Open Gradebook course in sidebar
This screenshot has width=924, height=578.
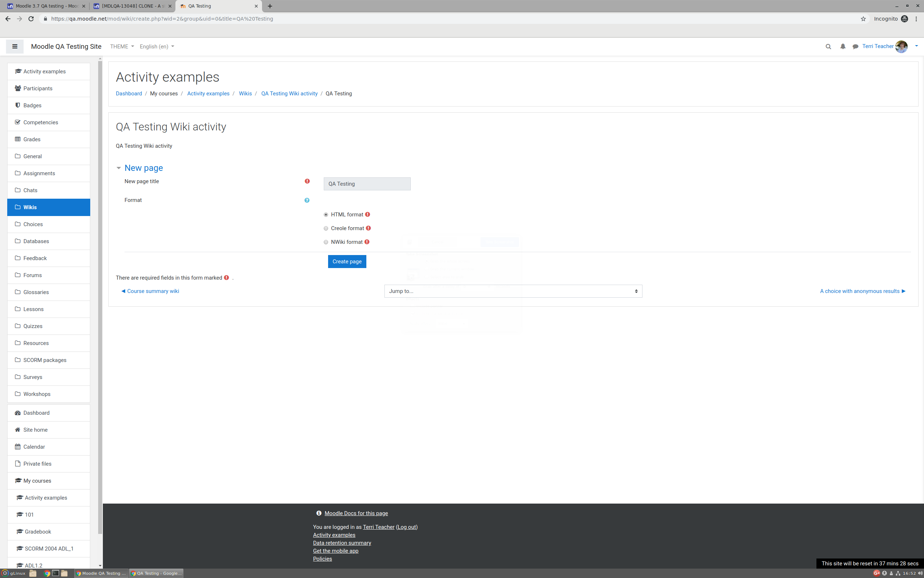coord(48,532)
